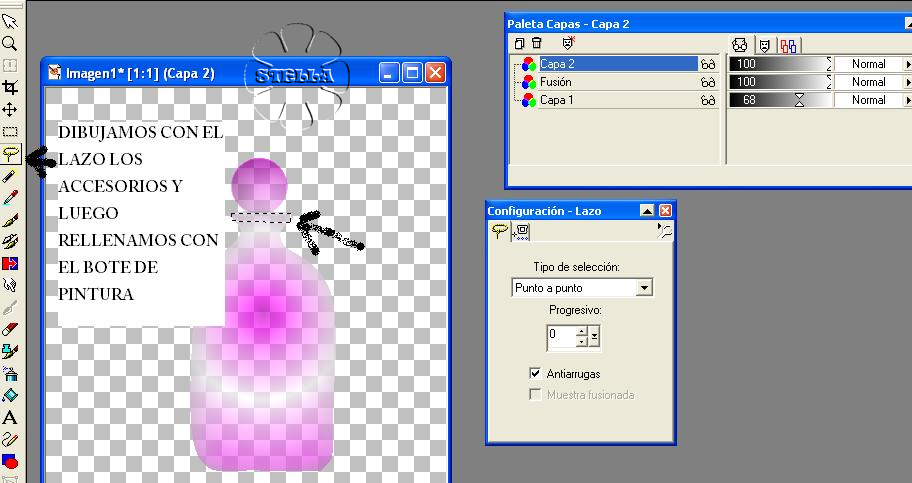The height and width of the screenshot is (483, 912).
Task: Open the Tipo de selección dropdown
Action: point(644,287)
